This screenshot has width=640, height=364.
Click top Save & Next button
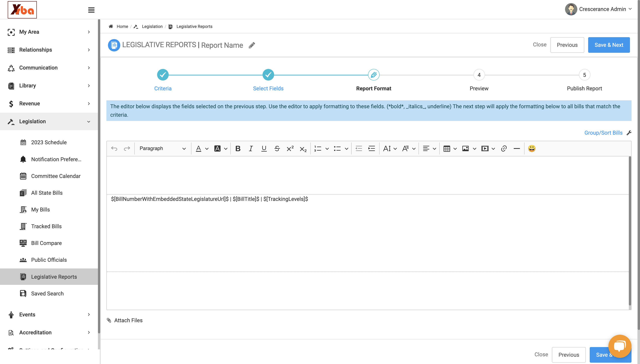tap(609, 45)
